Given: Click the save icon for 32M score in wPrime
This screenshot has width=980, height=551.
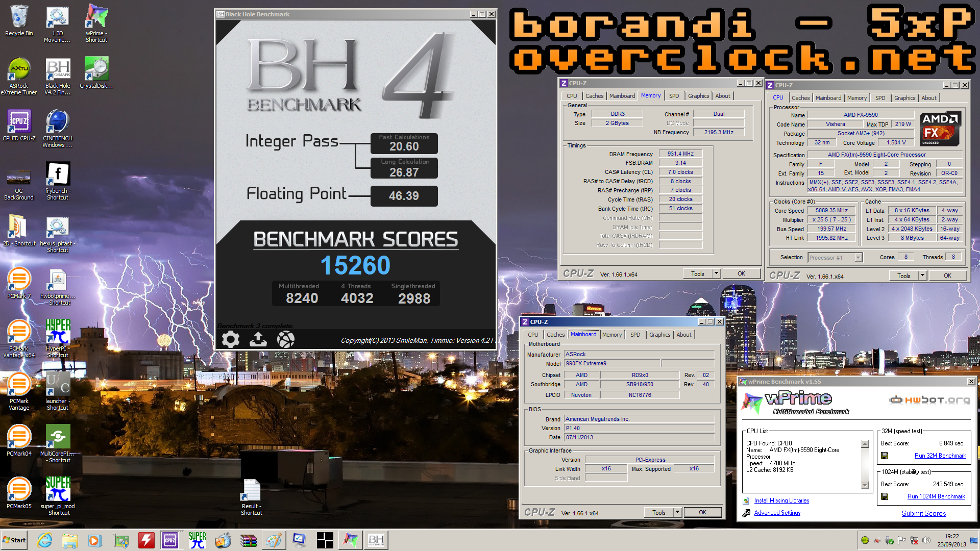Looking at the screenshot, I should tap(885, 456).
